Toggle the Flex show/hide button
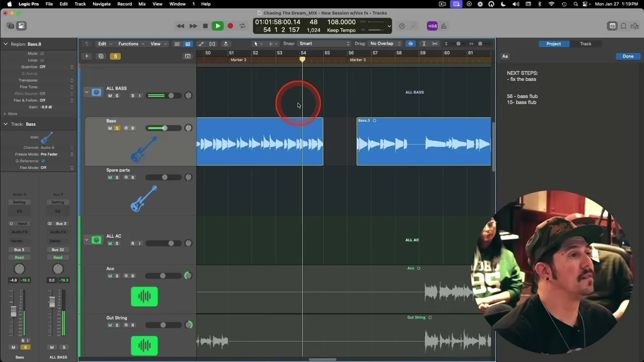 click(x=212, y=44)
